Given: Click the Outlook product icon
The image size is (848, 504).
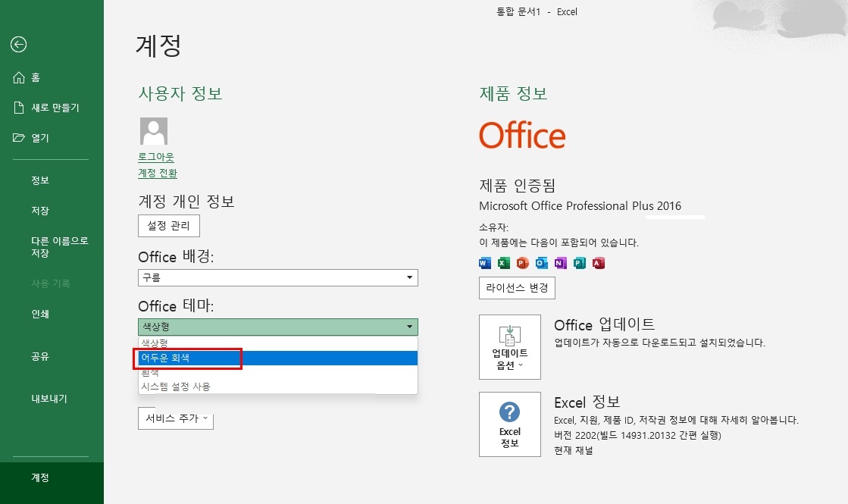Looking at the screenshot, I should (x=541, y=263).
